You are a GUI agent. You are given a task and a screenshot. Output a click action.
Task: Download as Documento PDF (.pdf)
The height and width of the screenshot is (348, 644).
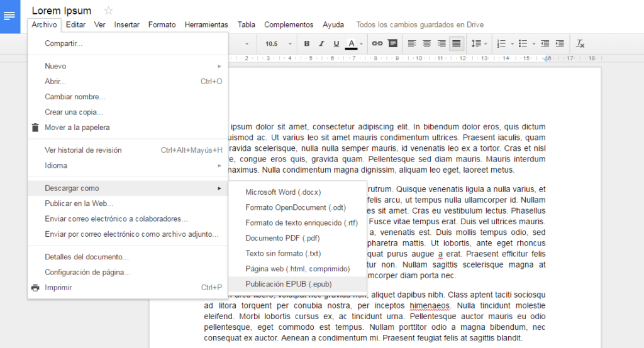click(x=297, y=238)
